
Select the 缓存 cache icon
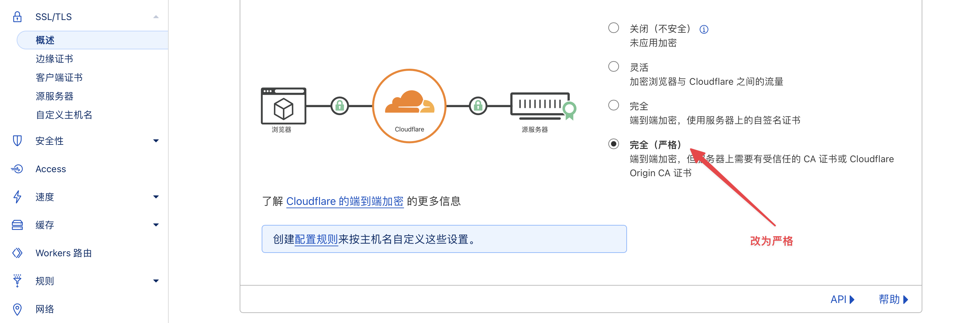coord(17,224)
